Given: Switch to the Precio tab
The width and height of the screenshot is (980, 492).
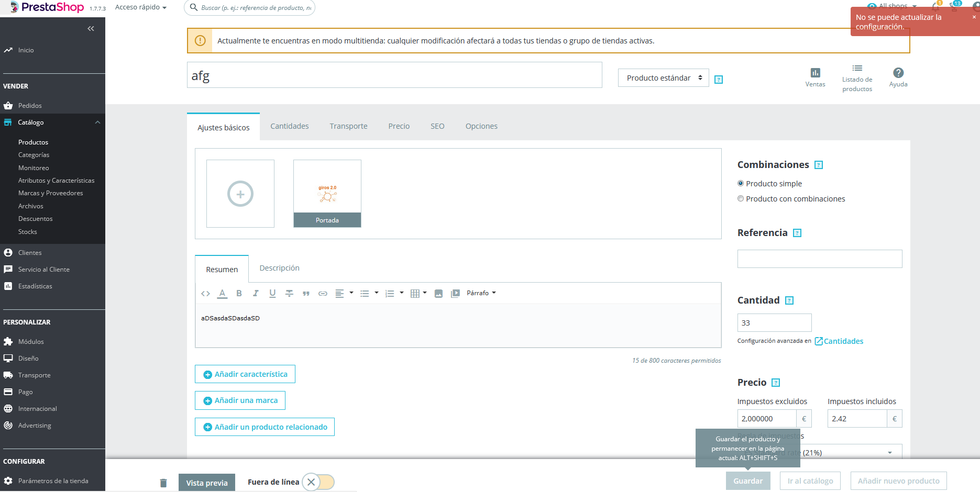Looking at the screenshot, I should [x=399, y=126].
